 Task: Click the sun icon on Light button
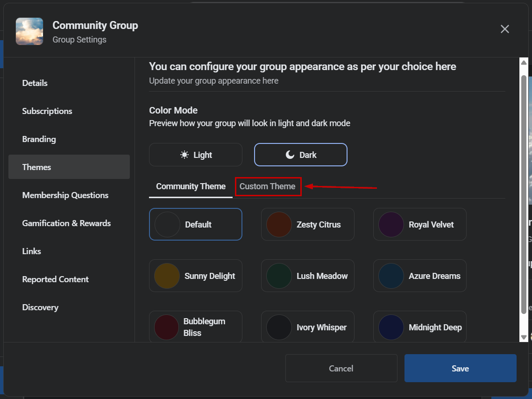[x=184, y=155]
